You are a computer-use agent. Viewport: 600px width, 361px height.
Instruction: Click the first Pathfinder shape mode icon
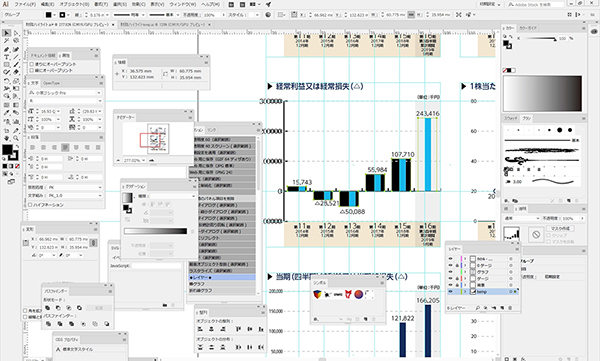point(48,308)
